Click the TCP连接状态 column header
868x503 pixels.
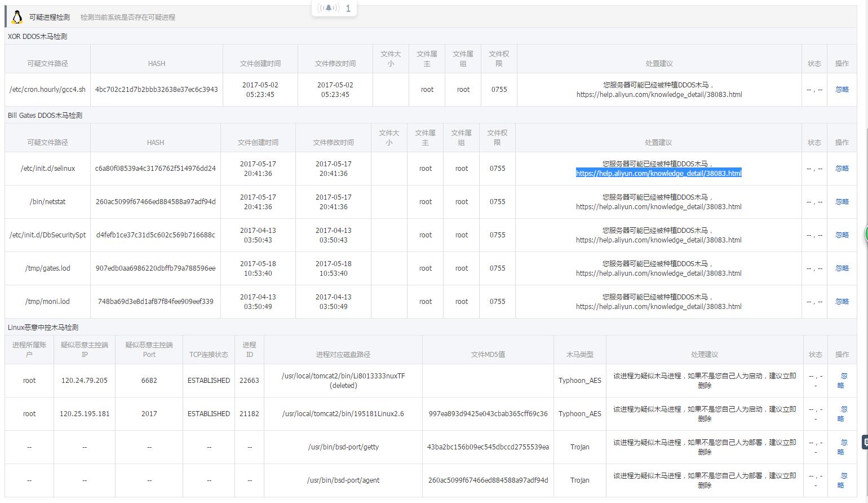[x=209, y=355]
